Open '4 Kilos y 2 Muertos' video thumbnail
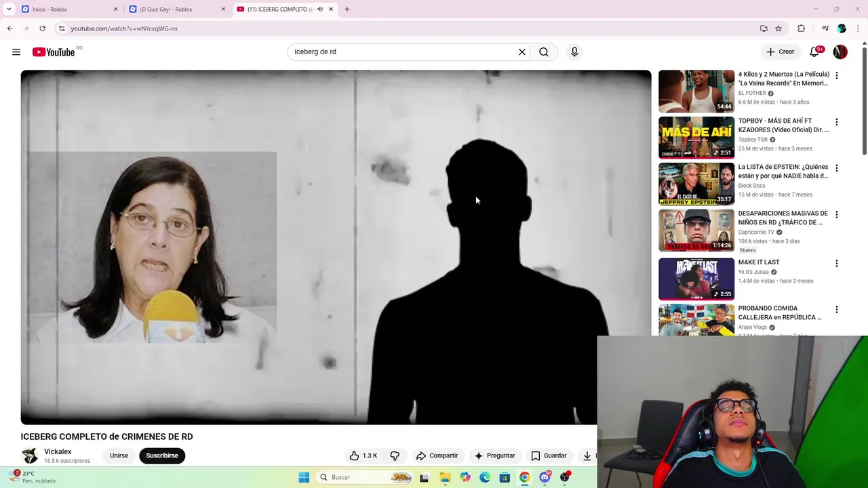Screen dimensions: 868x488 click(696, 91)
